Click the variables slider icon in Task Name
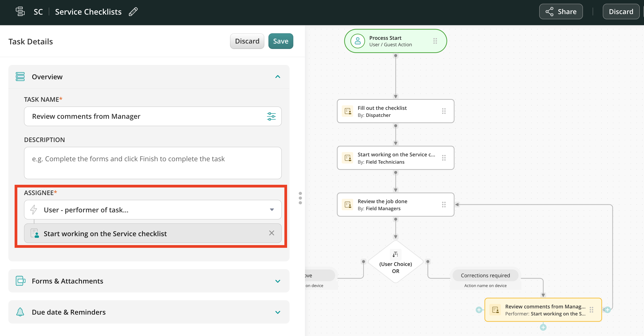Image resolution: width=644 pixels, height=336 pixels. (271, 116)
